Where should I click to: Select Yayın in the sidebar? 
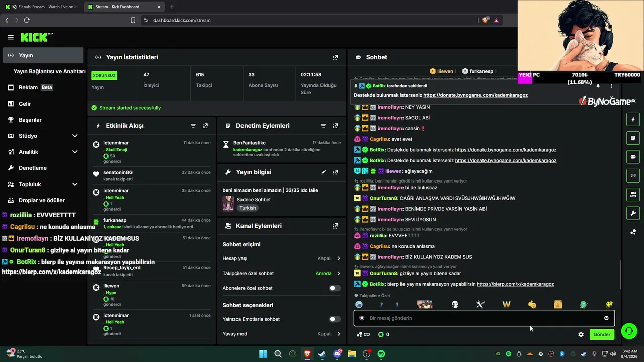point(43,55)
